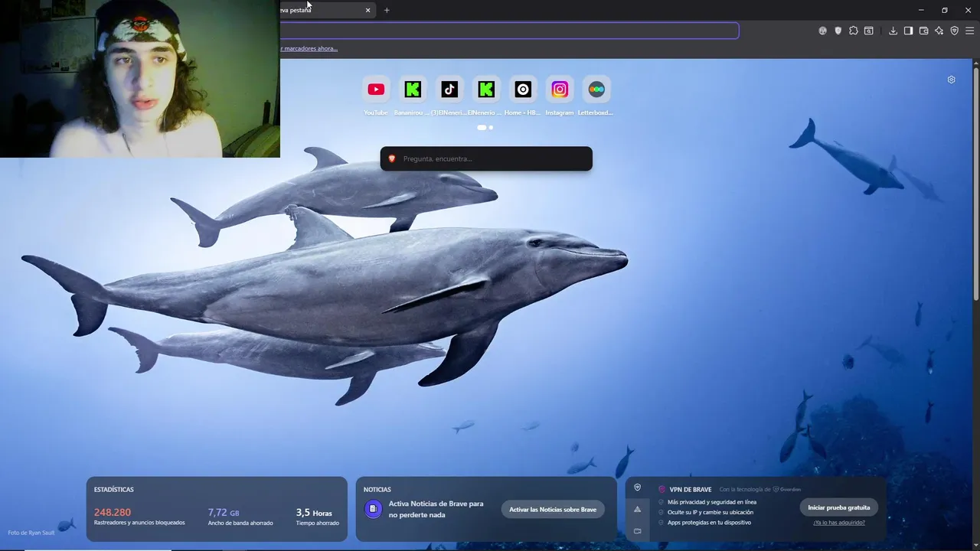Click the marcadores ahora bookmarks import link
The height and width of the screenshot is (551, 980).
[x=309, y=48]
